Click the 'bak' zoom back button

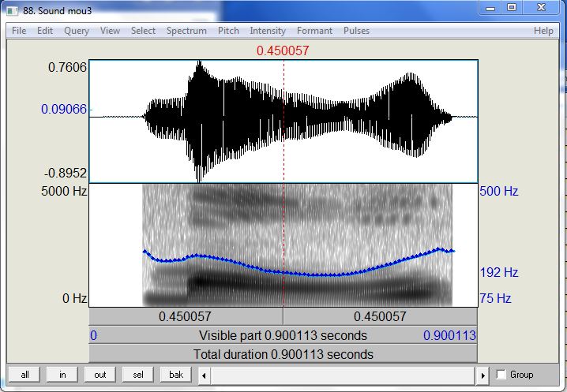pos(176,375)
